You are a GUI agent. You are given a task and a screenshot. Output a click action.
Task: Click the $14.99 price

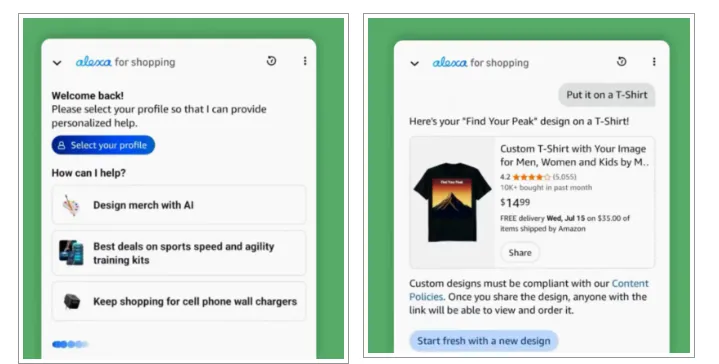(515, 202)
